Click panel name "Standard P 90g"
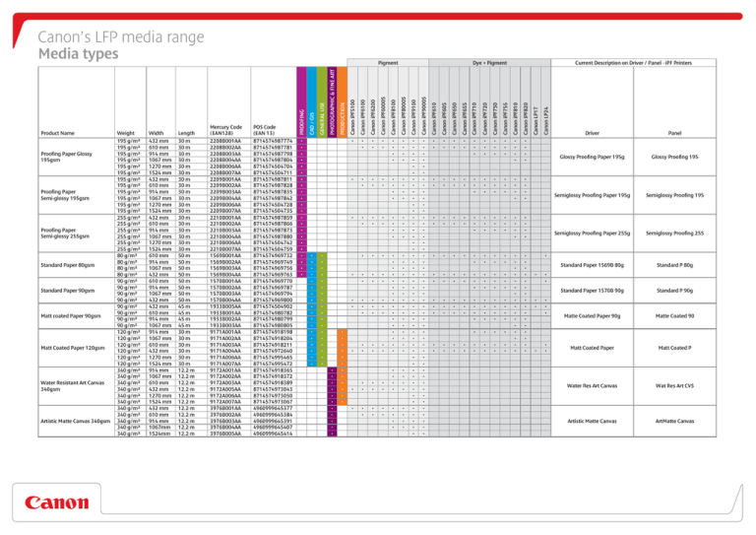 674,291
